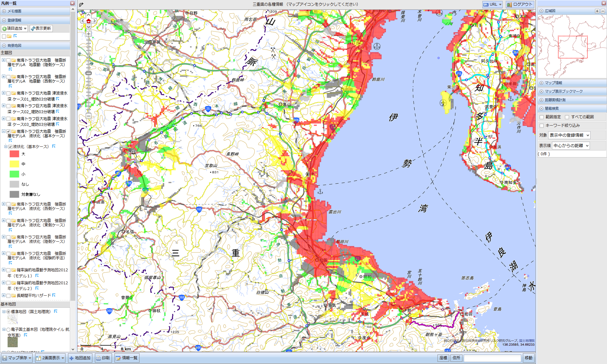
Task: Enable 液状化（東側ケース）layer checkbox
Action: 9,221
